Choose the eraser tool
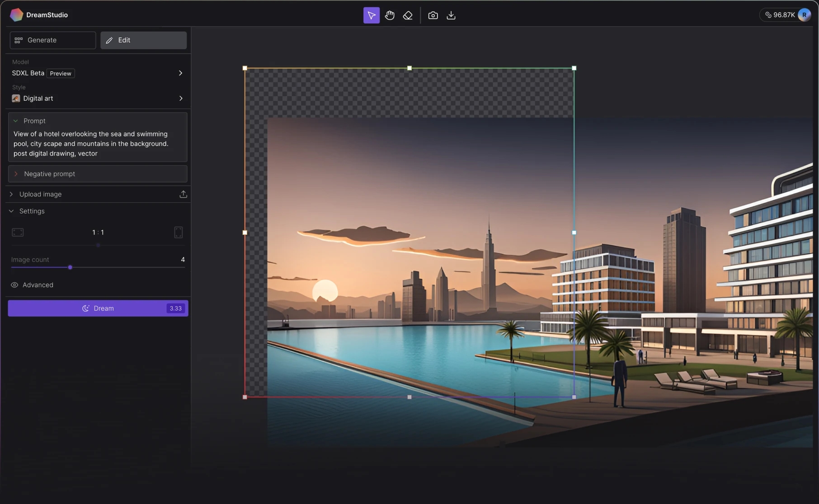This screenshot has width=819, height=504. point(408,15)
